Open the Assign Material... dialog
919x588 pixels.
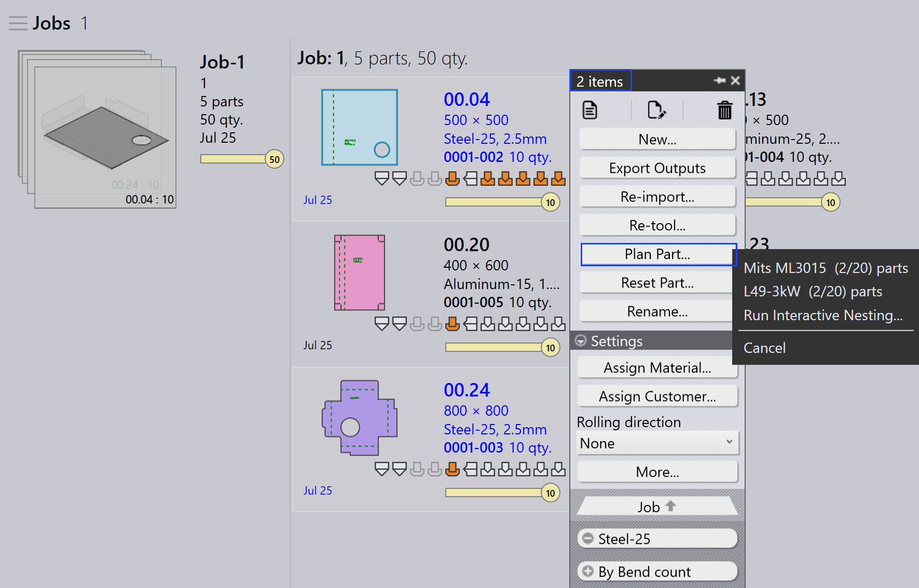657,368
